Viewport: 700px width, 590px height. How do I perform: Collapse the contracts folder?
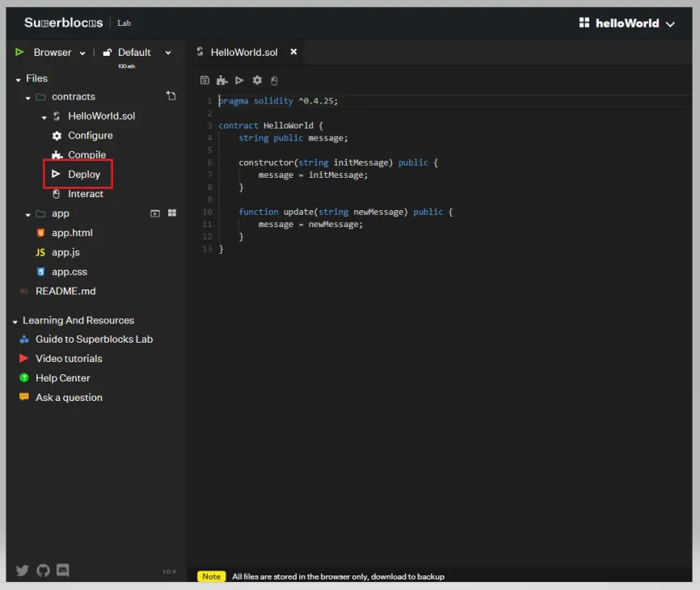[28, 98]
